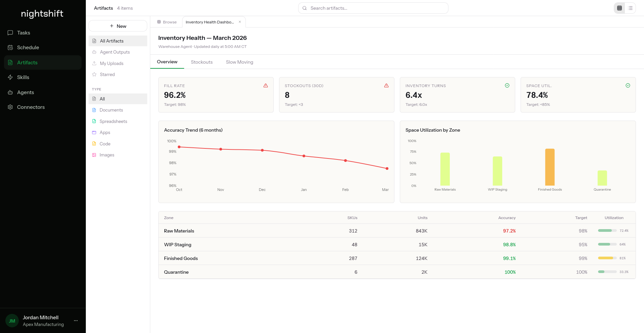Click the Space Util check icon
Screen dimensions: 644x333
(628, 85)
